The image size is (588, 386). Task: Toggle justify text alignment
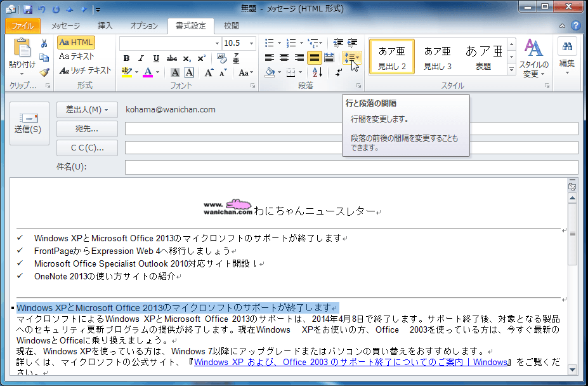coord(314,58)
